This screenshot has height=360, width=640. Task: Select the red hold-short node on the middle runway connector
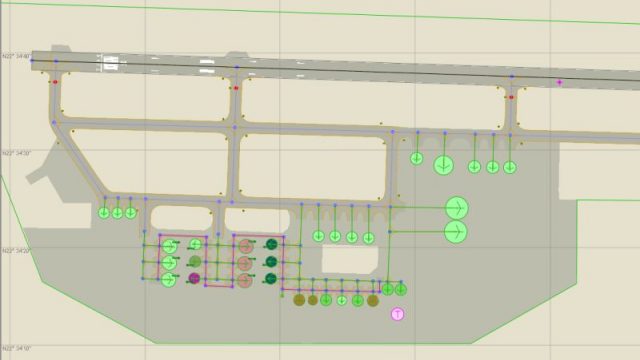pos(236,88)
